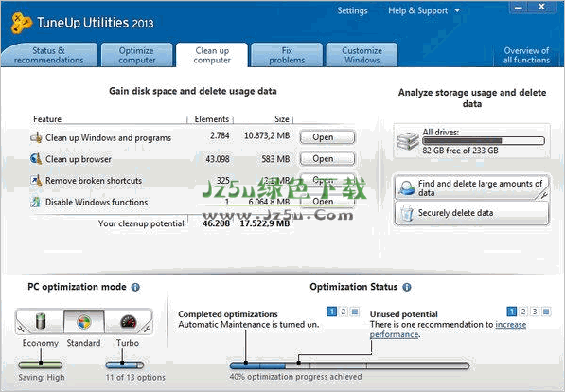Open Overview of all functions
The width and height of the screenshot is (565, 392).
[x=526, y=55]
